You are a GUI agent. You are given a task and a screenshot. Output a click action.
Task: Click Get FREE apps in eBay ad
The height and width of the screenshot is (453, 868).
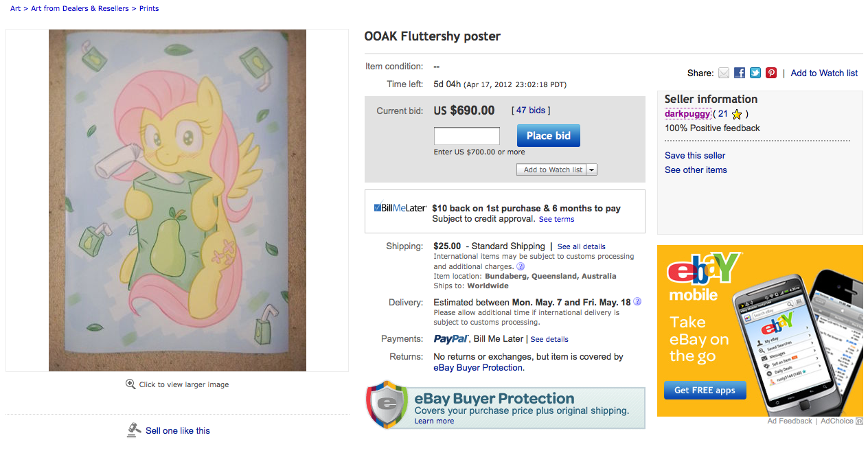point(705,390)
